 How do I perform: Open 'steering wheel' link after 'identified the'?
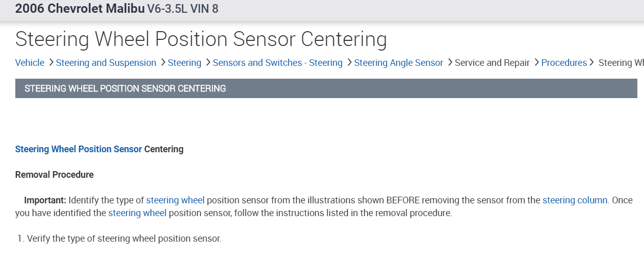(x=137, y=213)
